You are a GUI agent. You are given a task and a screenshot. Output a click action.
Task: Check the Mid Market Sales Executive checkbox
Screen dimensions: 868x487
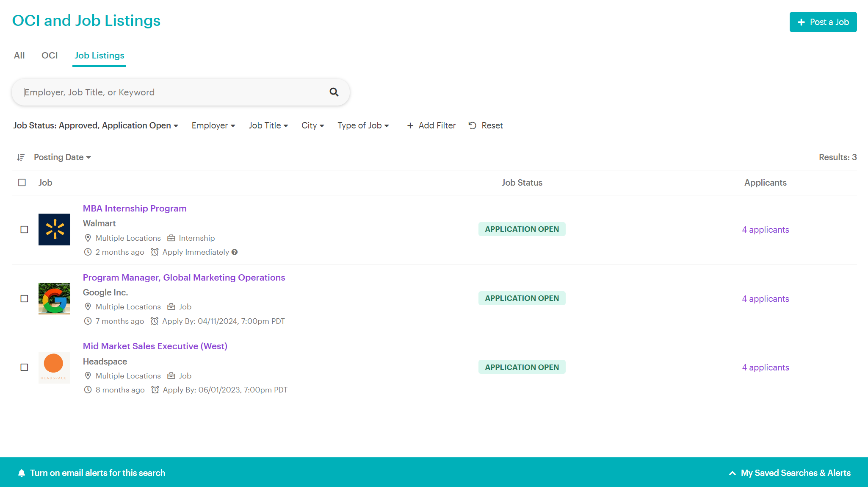(x=24, y=367)
